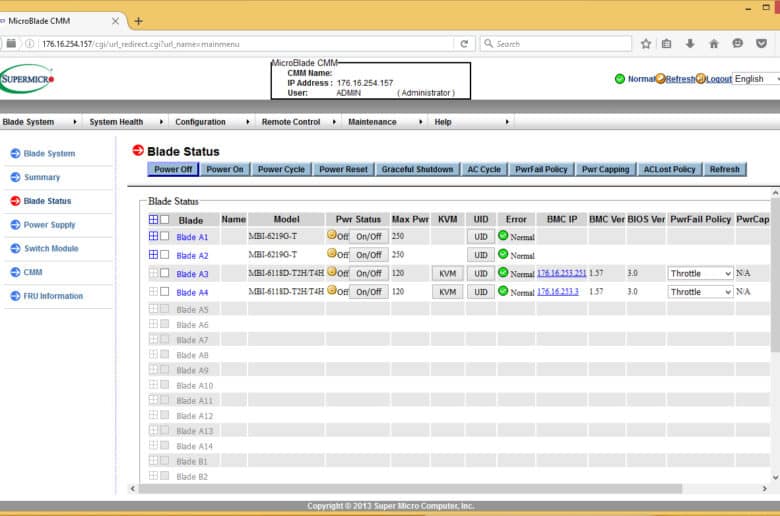Click the Power Off button
This screenshot has height=516, width=780.
point(173,169)
